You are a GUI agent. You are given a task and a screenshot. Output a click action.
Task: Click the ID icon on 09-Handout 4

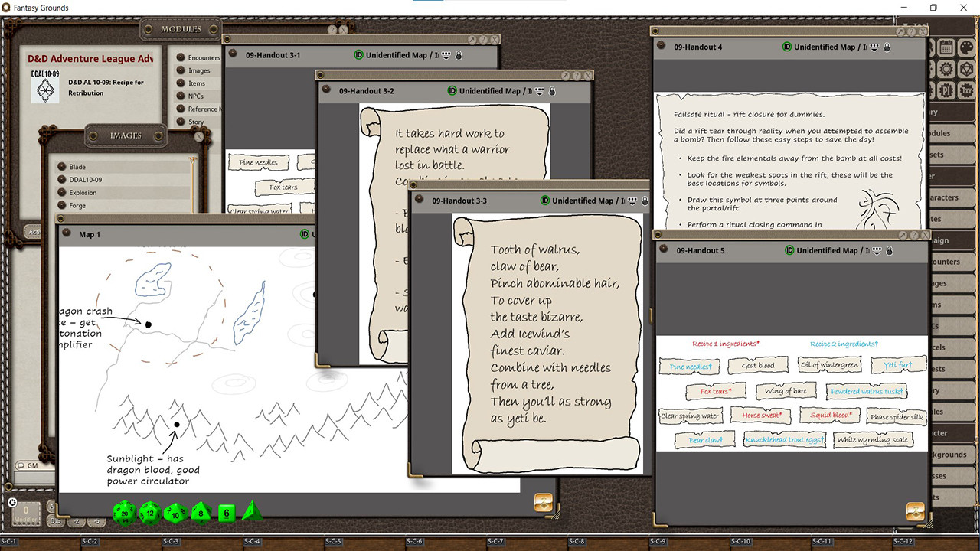(787, 47)
